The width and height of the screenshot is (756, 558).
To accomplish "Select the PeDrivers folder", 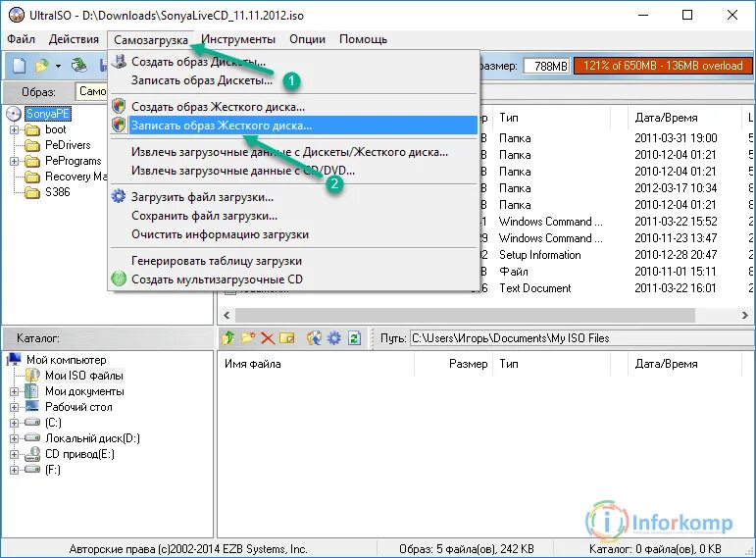I will click(68, 145).
